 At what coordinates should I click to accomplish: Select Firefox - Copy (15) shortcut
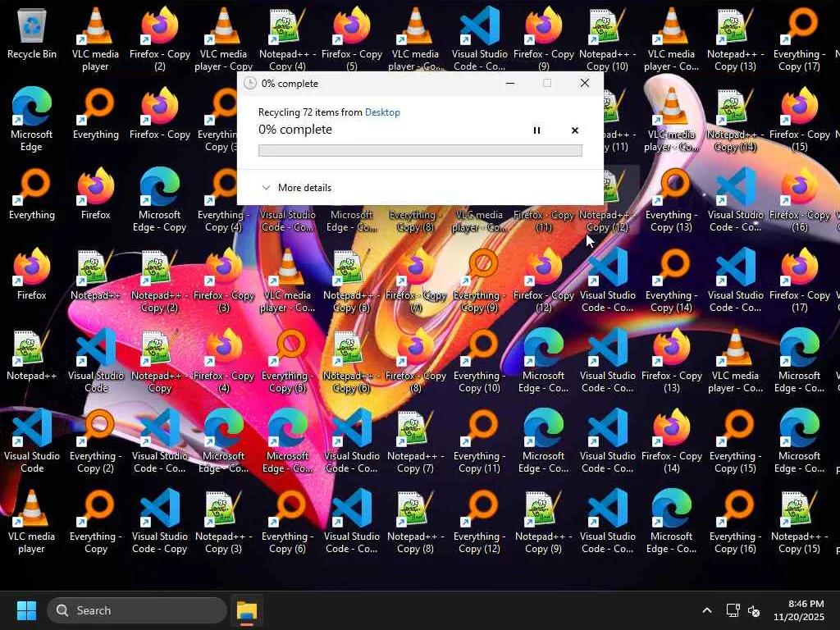pyautogui.click(x=799, y=121)
